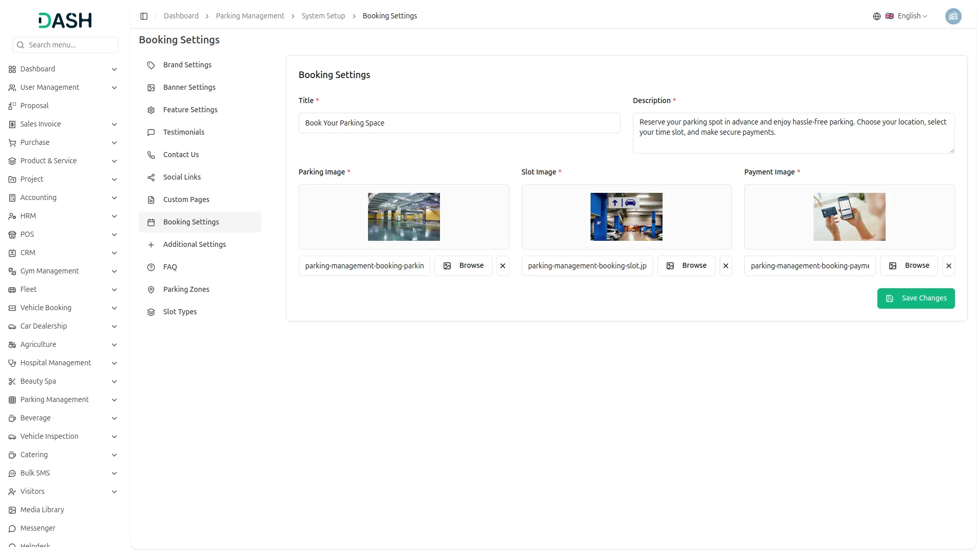This screenshot has height=551, width=980.
Task: Toggle the sidebar collapse icon
Action: coord(144,16)
